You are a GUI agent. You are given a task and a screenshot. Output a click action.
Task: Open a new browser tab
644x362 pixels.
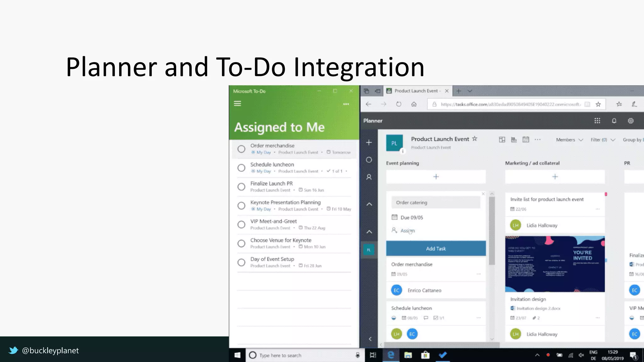(459, 91)
